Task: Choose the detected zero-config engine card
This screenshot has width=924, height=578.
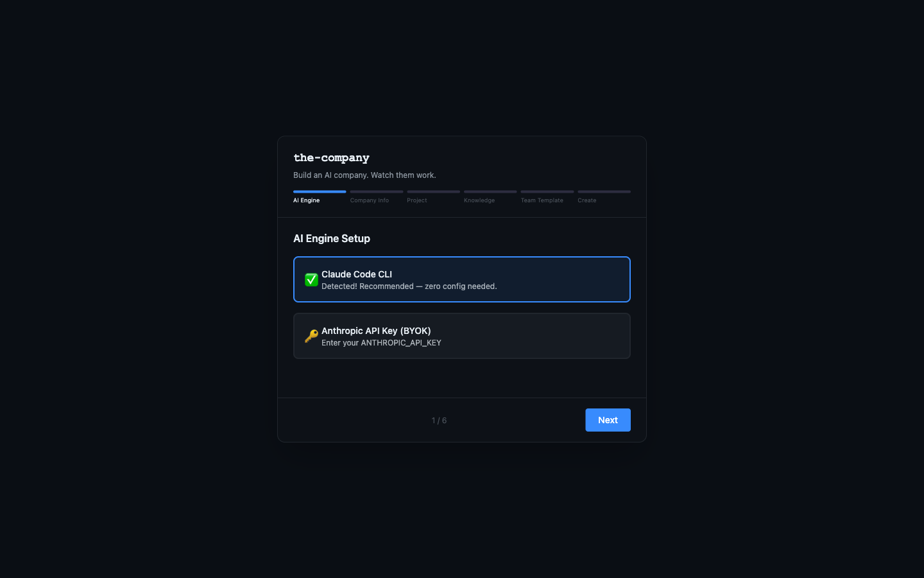Action: [461, 279]
